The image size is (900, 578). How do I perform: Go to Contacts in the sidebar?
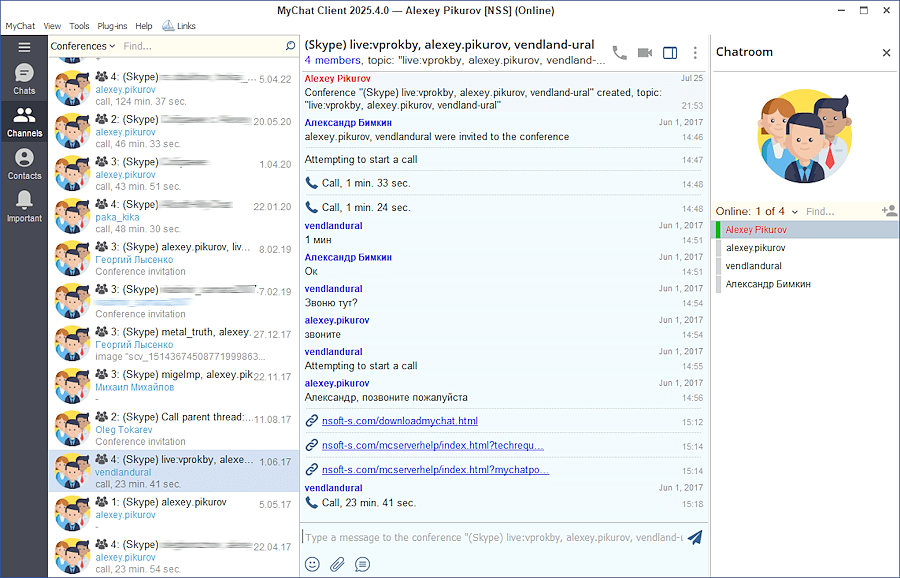[x=24, y=164]
